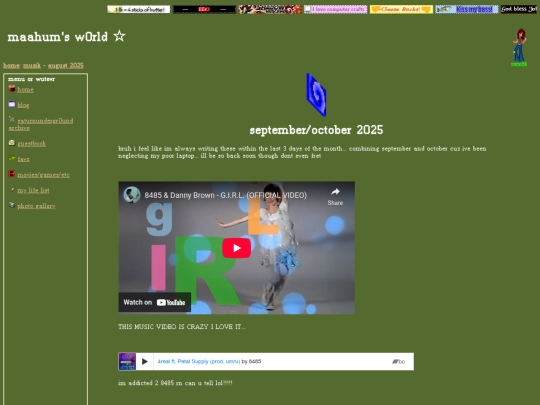Click the star icon beside the site title
The width and height of the screenshot is (540, 405).
(x=120, y=36)
